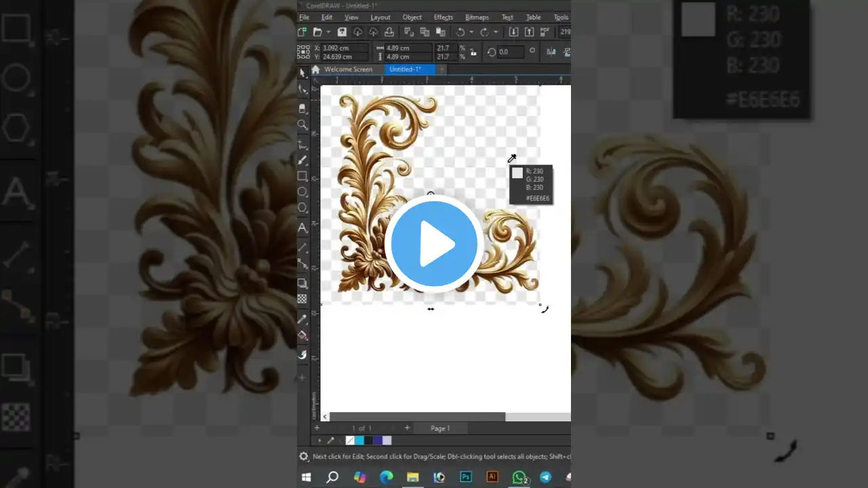Toggle the lock ratio padlock on property bar
The image size is (868, 488).
473,52
